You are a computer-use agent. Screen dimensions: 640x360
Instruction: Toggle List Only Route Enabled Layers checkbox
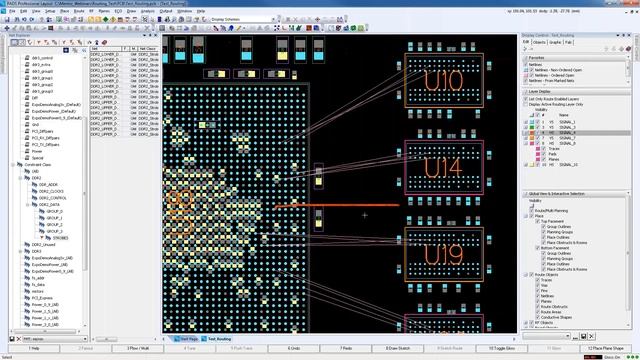[526, 99]
